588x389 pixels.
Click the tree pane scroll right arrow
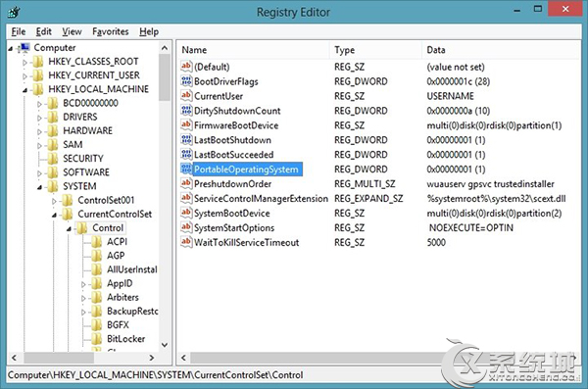152,358
